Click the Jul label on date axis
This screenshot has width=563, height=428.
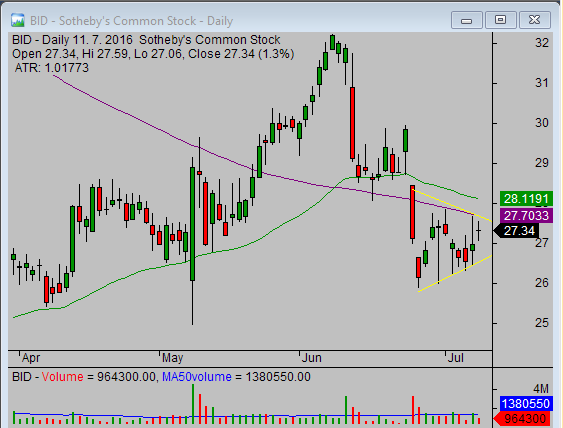[456, 358]
